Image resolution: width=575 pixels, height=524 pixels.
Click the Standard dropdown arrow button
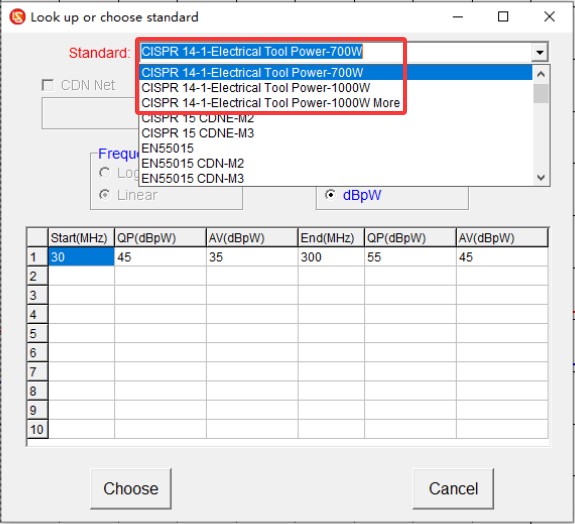[539, 52]
